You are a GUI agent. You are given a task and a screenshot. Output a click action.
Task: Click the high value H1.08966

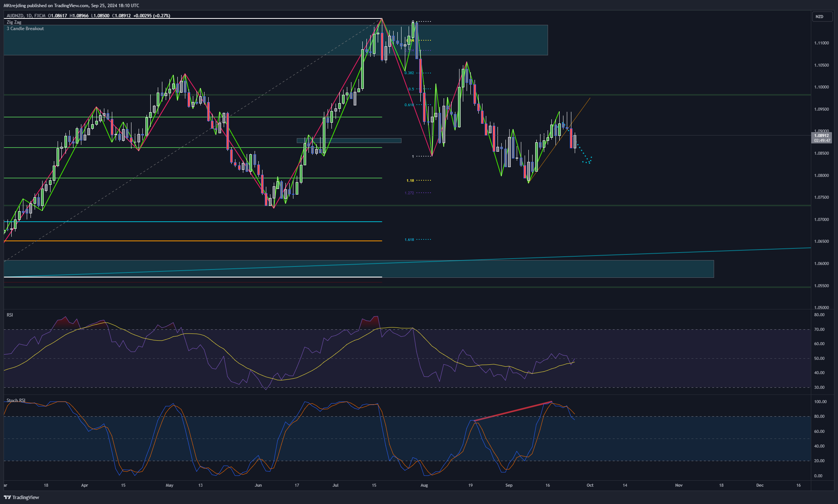[x=79, y=16]
